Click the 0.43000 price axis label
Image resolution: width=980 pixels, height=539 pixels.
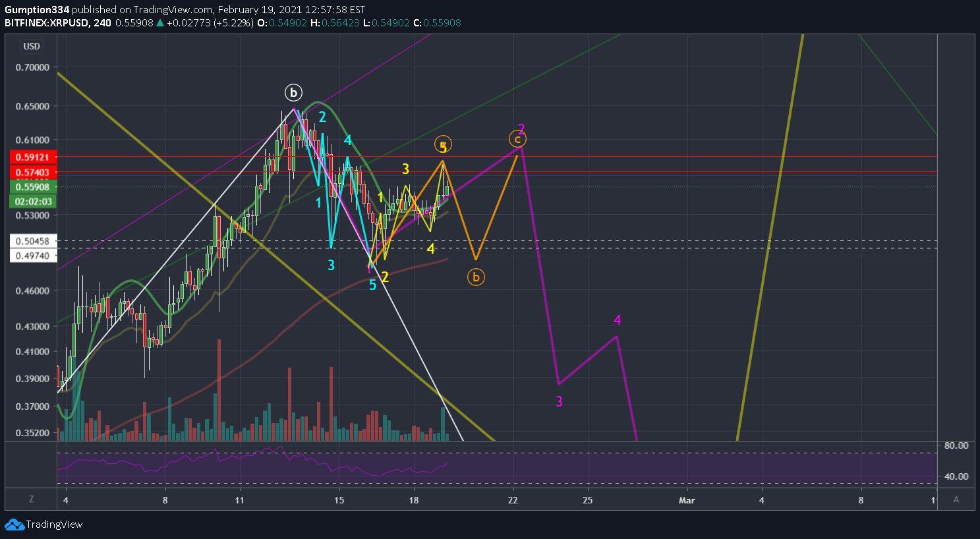(x=33, y=326)
